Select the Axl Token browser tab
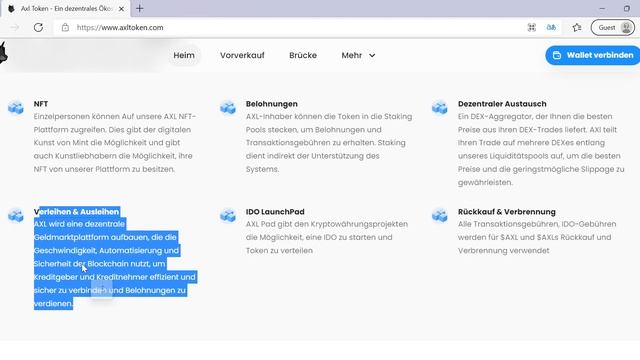640x360 pixels. [x=66, y=9]
